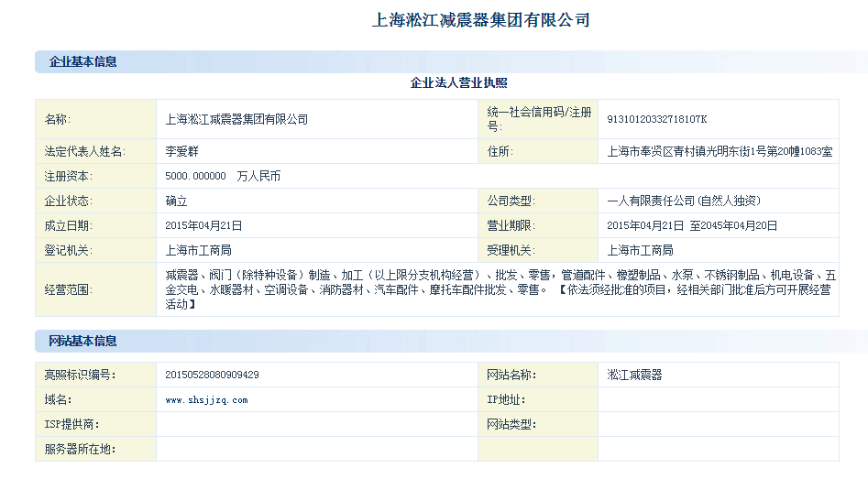Click the 成立日期: label
Screen dimensions: 868x479
click(69, 225)
